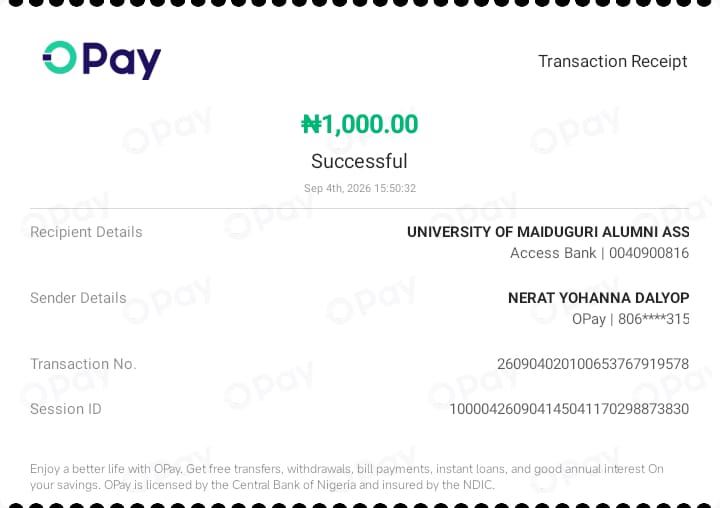
Task: Click the Transaction No. label
Action: [x=83, y=364]
